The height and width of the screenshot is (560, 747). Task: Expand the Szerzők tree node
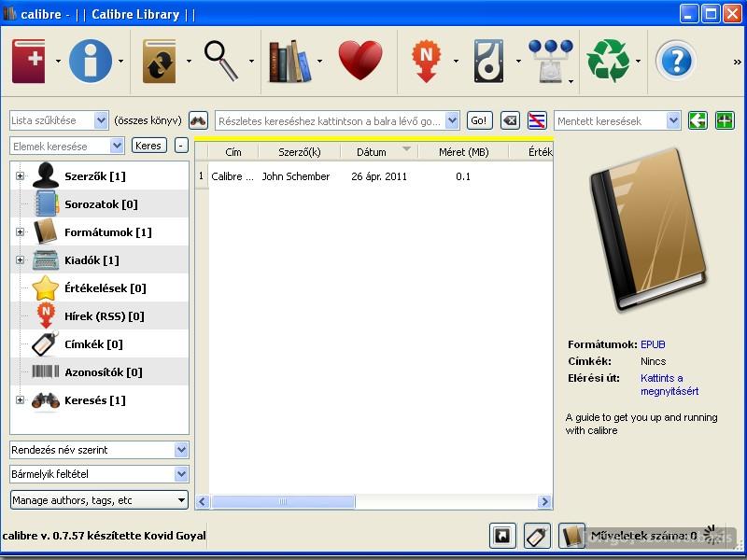point(20,175)
